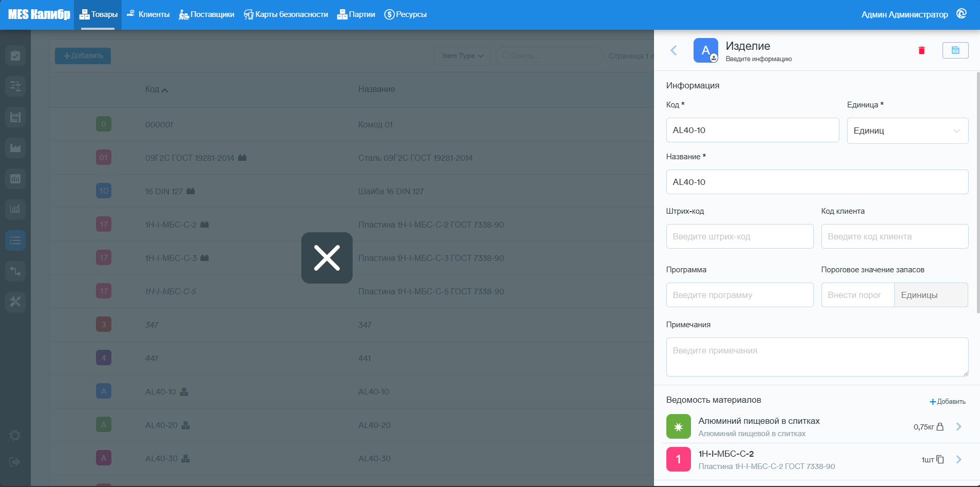
Task: Focus the Название input field
Action: [x=817, y=182]
